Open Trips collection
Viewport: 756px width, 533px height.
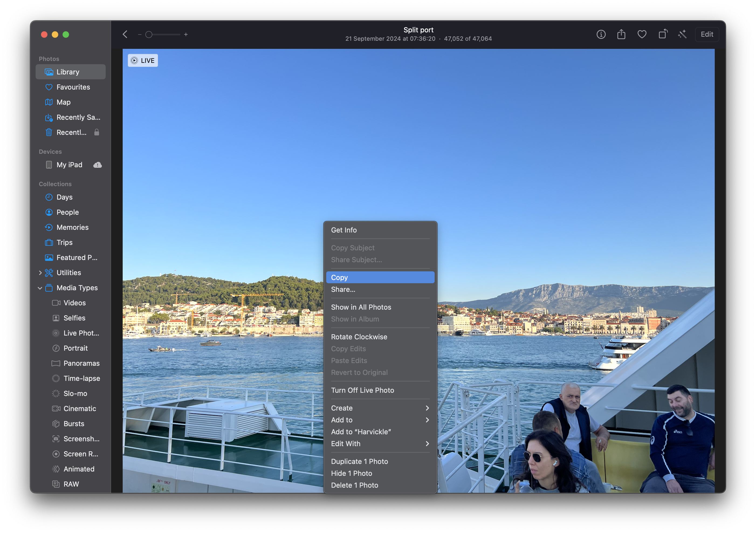pos(70,242)
